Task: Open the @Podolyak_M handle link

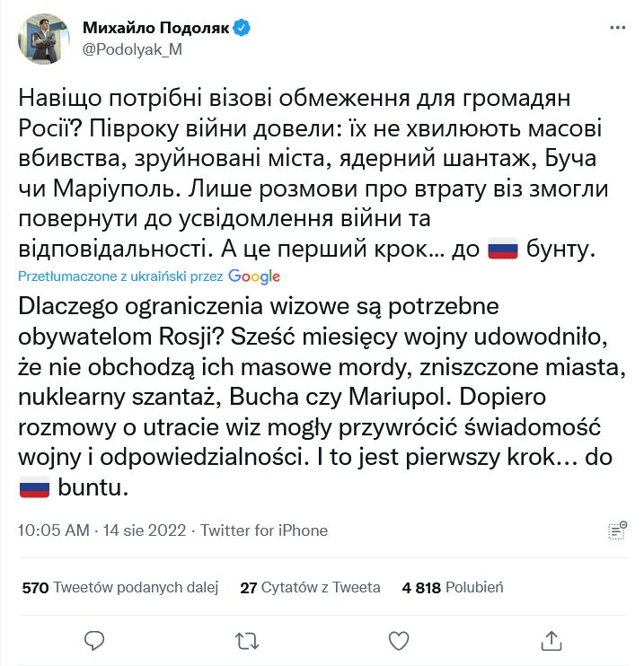Action: click(x=132, y=49)
